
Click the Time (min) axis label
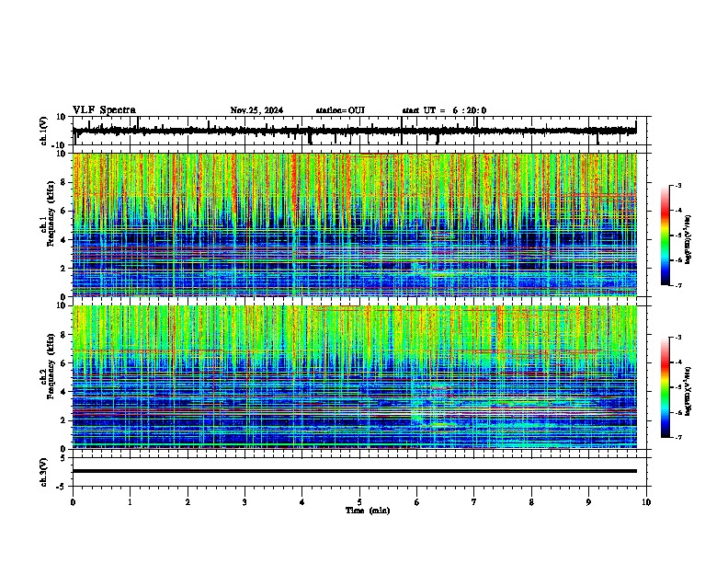368,511
